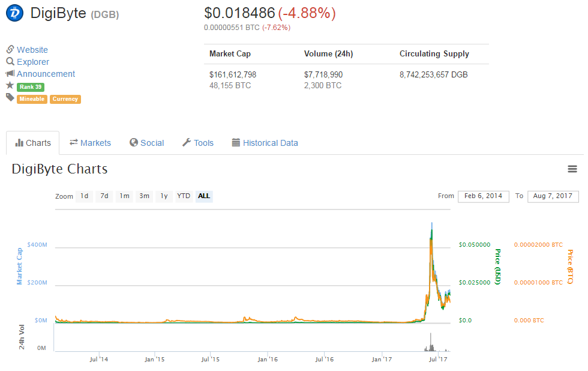Click the megaphone icon beside Announcement
588x371 pixels.
pyautogui.click(x=10, y=73)
